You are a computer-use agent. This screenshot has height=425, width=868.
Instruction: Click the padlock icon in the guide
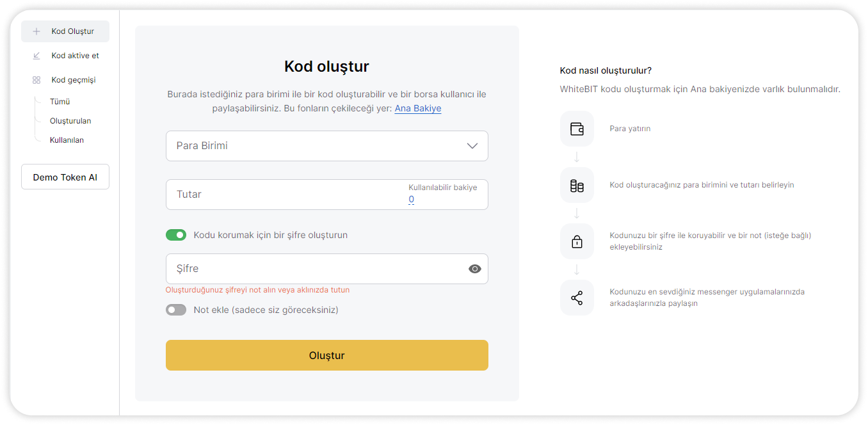(x=577, y=241)
